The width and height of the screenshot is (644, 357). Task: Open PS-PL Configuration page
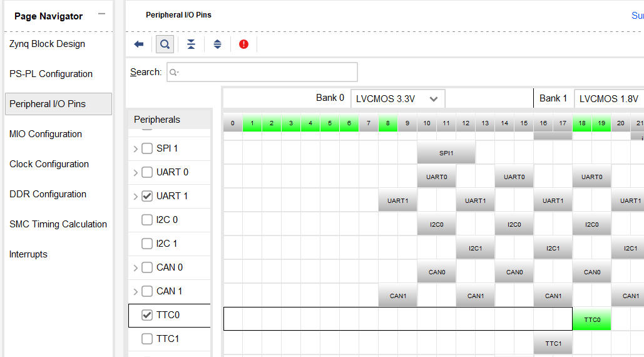(x=51, y=74)
